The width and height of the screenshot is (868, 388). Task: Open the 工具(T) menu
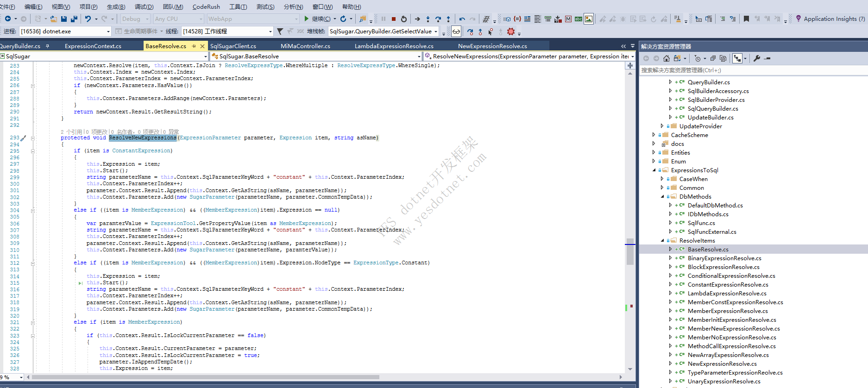[x=238, y=7]
